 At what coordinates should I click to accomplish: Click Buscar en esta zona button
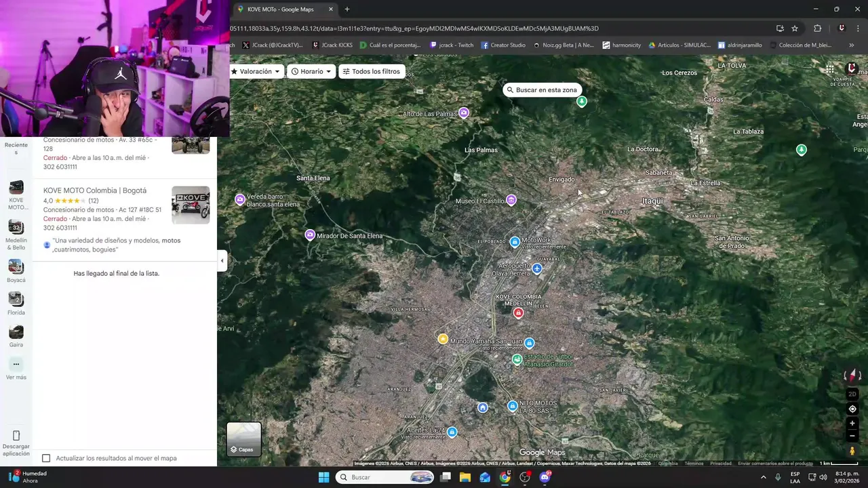[542, 89]
